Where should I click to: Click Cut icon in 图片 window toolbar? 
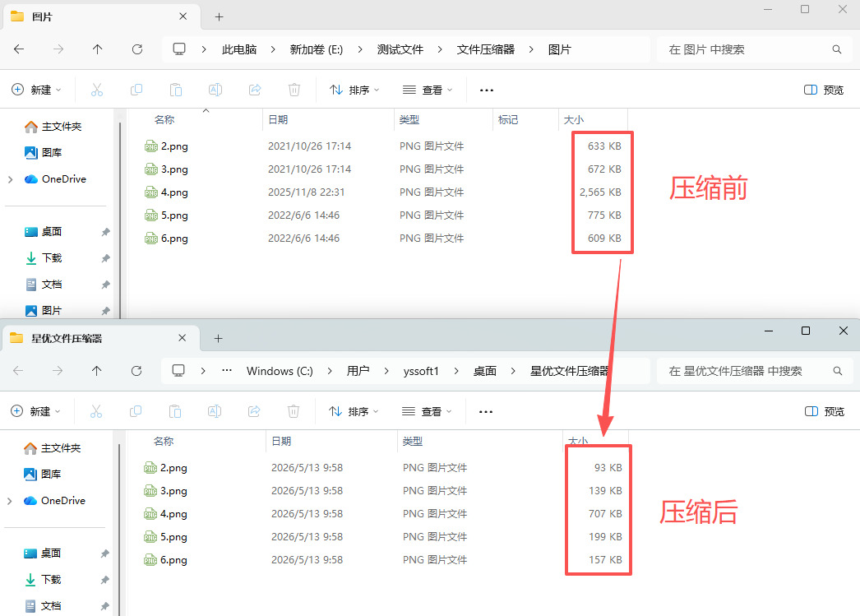tap(97, 90)
